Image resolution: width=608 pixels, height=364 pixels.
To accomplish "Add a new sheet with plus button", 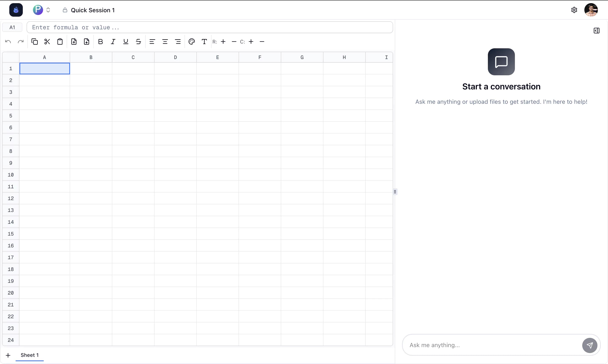I will coord(8,355).
